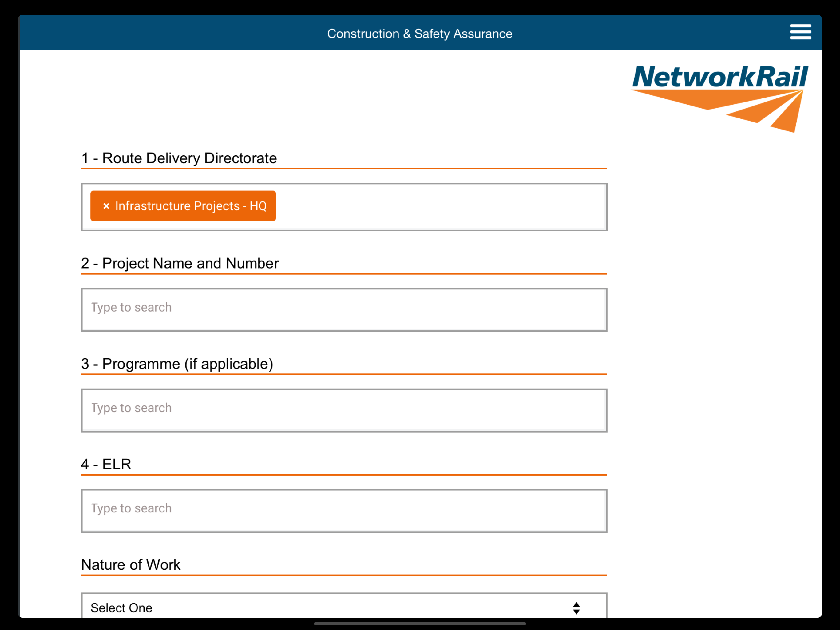The width and height of the screenshot is (840, 630).
Task: Remove the Infrastructure Projects - HQ tag
Action: (x=106, y=206)
